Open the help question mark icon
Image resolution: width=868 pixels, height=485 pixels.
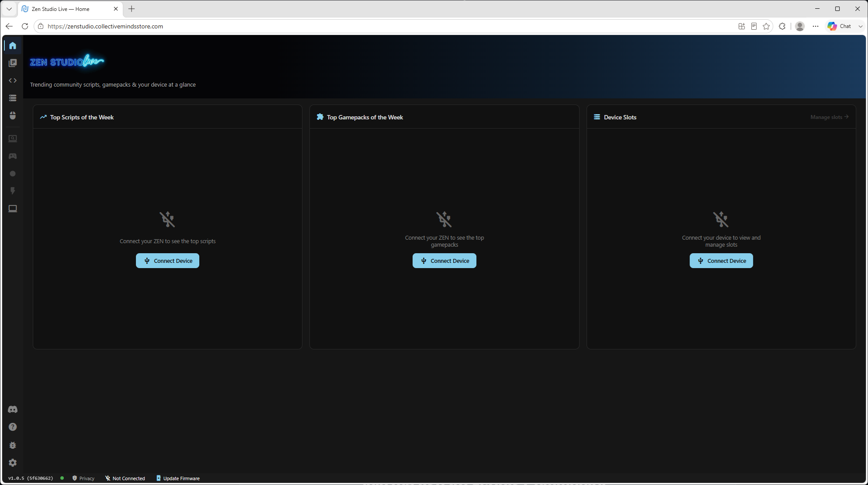coord(13,427)
